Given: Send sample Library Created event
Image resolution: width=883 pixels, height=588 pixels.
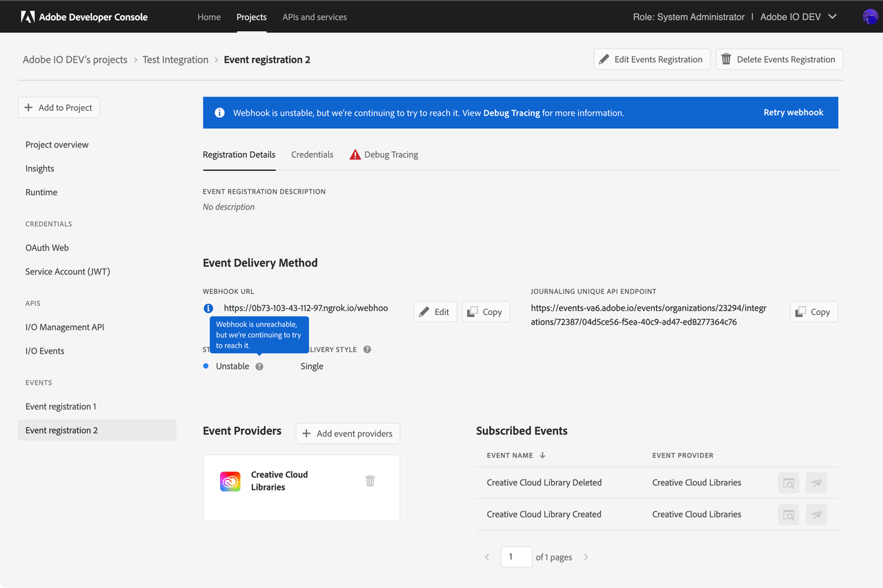Looking at the screenshot, I should pyautogui.click(x=816, y=514).
